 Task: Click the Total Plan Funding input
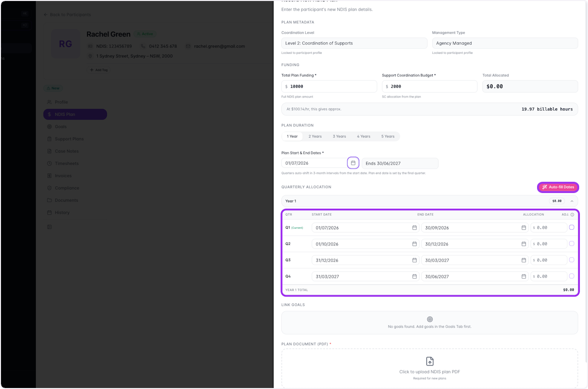pyautogui.click(x=329, y=86)
